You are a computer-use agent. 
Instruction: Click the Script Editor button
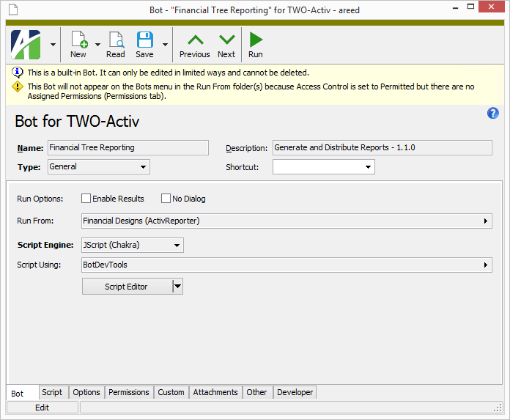pos(127,287)
